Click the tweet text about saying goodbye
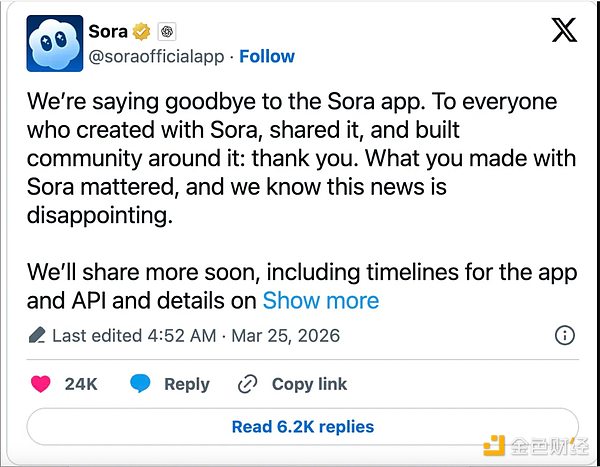This screenshot has width=600, height=467. [300, 160]
